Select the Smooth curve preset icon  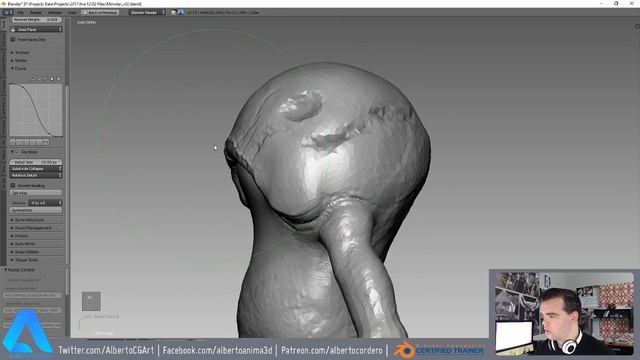[12, 142]
